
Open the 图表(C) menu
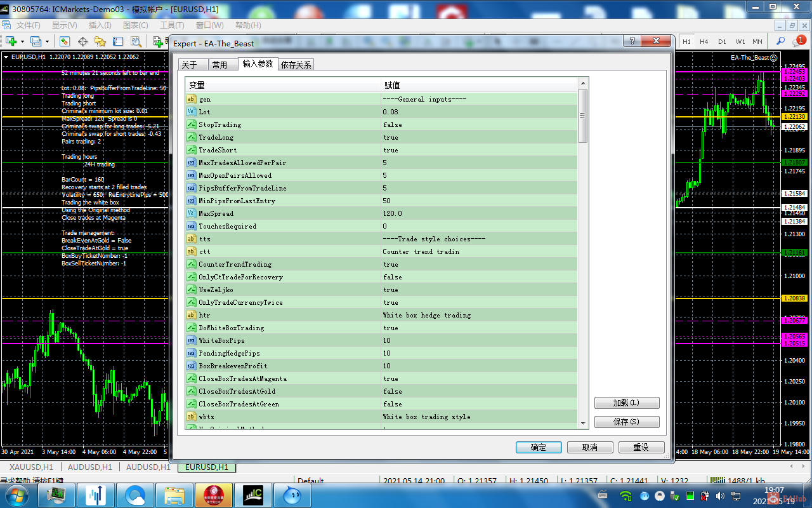(x=135, y=25)
